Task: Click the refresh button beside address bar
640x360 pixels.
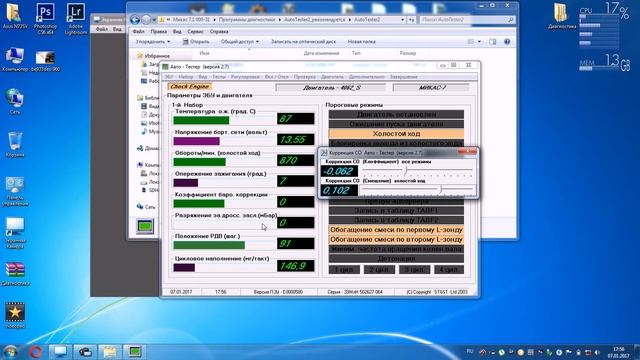Action: click(412, 20)
